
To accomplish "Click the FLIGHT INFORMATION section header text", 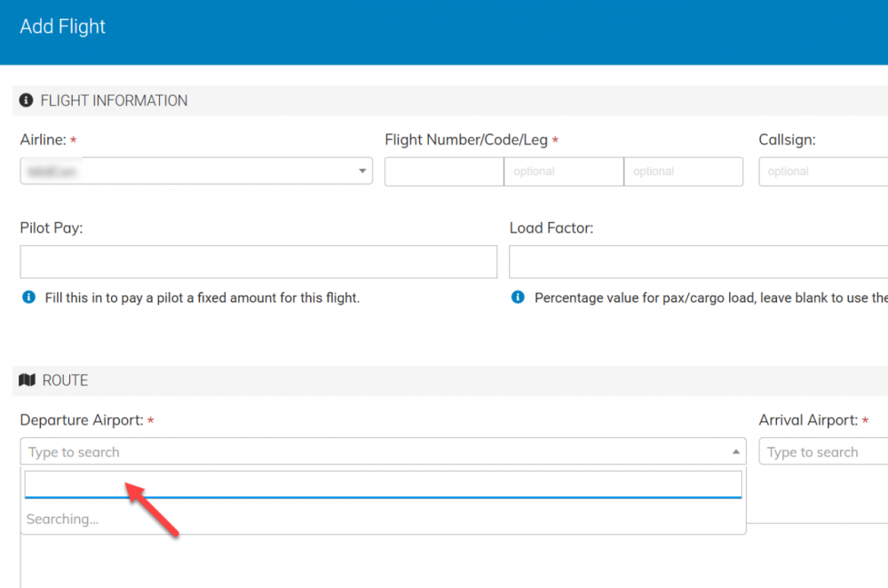I will coord(114,100).
